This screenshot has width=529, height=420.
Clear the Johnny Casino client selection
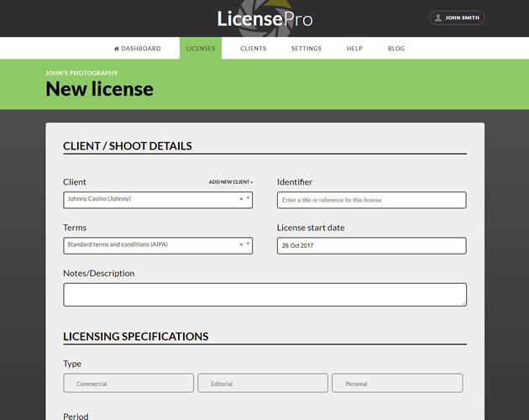(241, 199)
